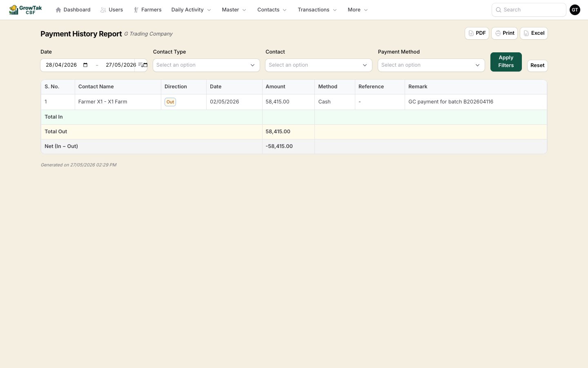Image resolution: width=588 pixels, height=368 pixels.
Task: Click the Reset button
Action: pyautogui.click(x=537, y=65)
